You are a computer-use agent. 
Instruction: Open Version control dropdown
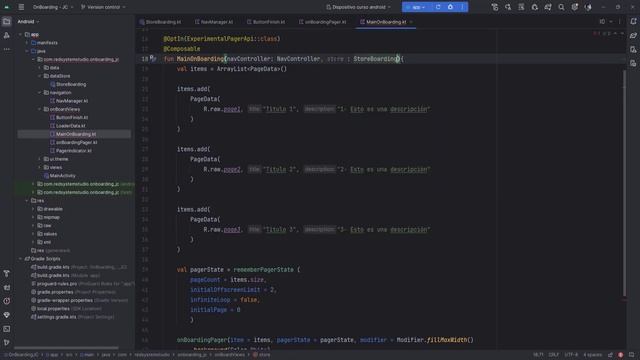(x=103, y=7)
